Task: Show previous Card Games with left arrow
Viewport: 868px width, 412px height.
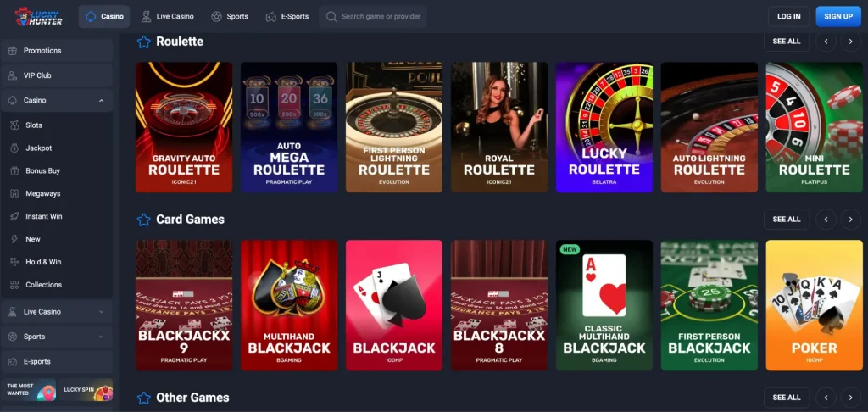Action: coord(826,220)
